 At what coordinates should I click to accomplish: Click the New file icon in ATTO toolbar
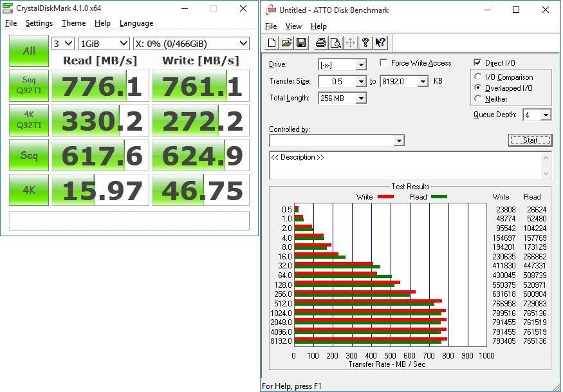[272, 43]
